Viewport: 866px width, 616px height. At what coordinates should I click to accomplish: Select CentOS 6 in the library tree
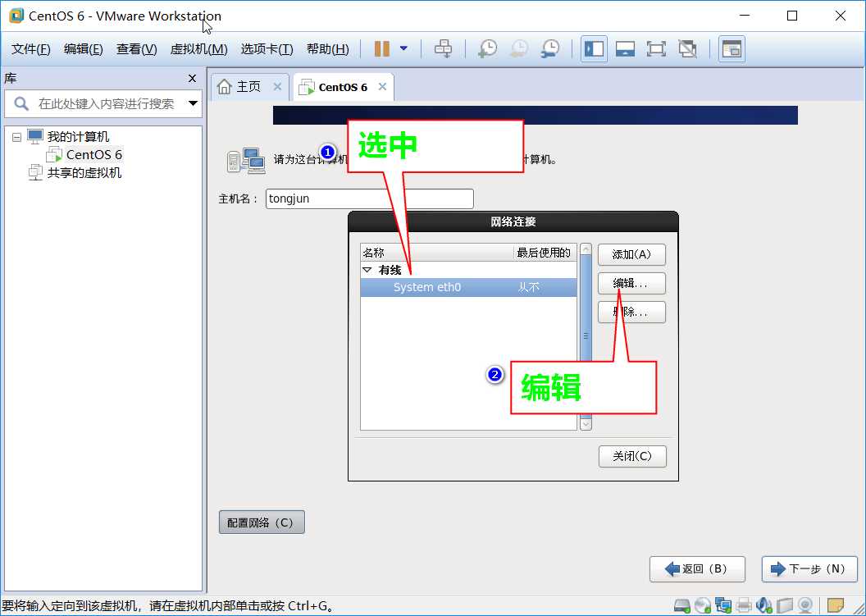point(93,155)
